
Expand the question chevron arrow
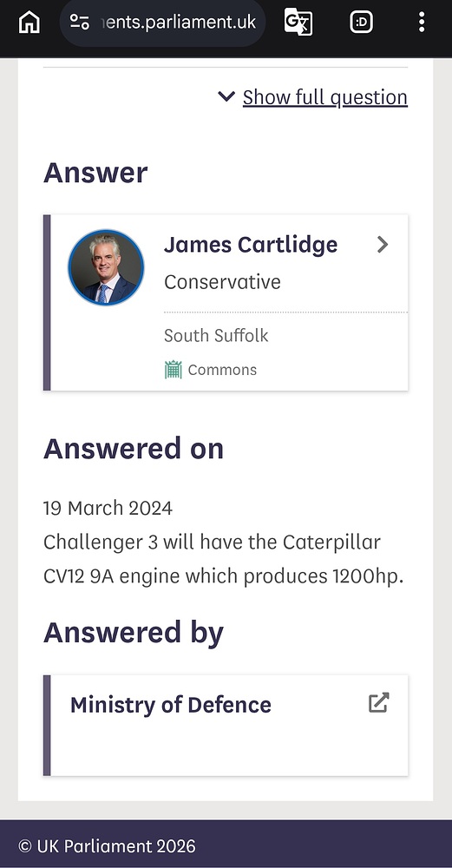pos(226,96)
